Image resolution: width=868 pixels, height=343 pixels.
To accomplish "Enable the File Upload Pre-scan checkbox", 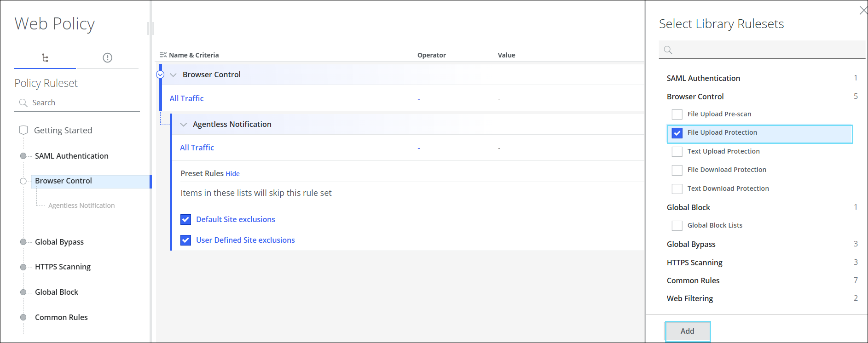I will click(x=677, y=114).
